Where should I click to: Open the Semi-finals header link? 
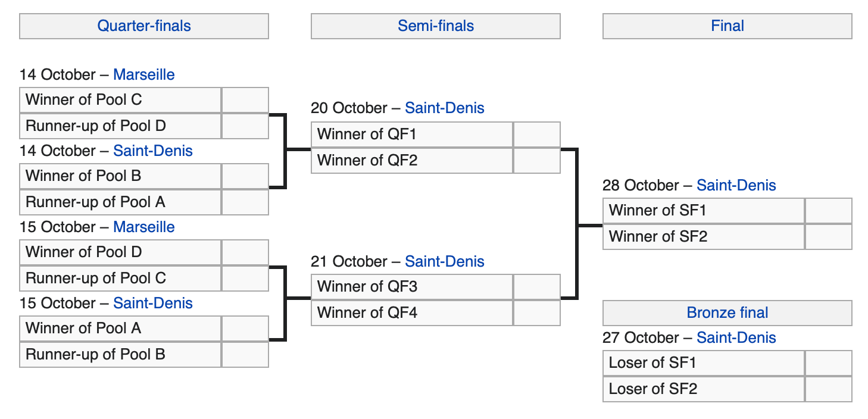(436, 26)
